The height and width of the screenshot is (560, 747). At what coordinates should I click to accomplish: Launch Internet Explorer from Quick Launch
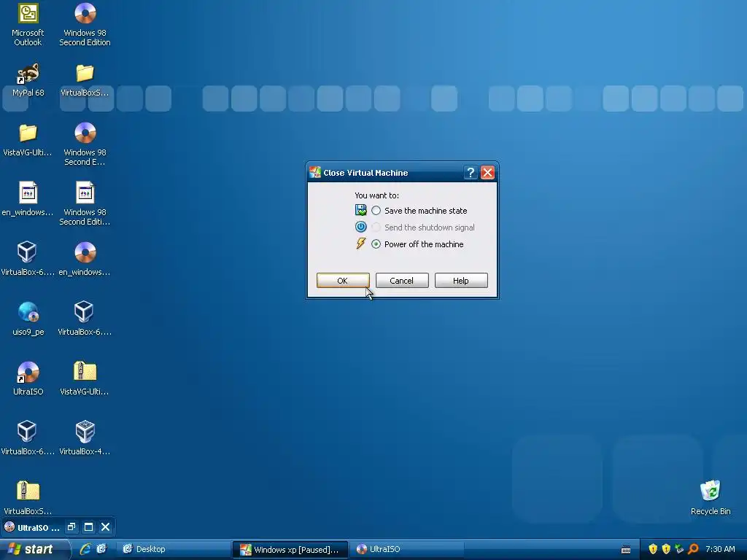click(85, 549)
